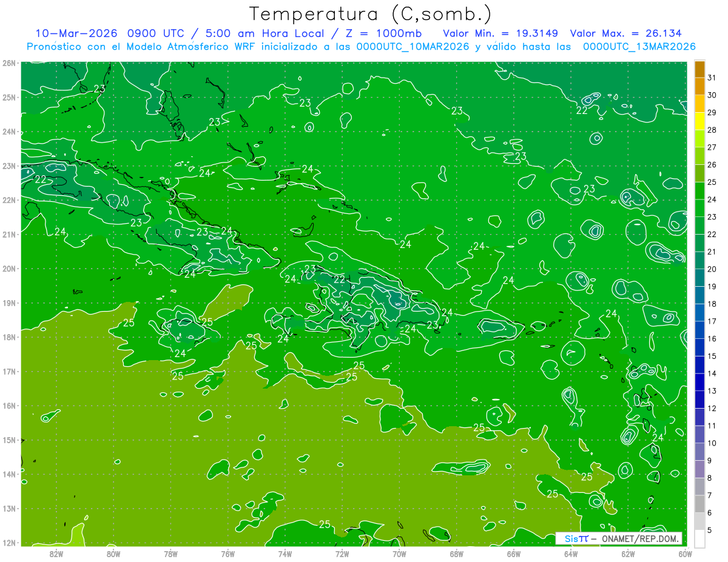Click the "66W" longitude tick label
The image size is (728, 562).
[x=514, y=554]
